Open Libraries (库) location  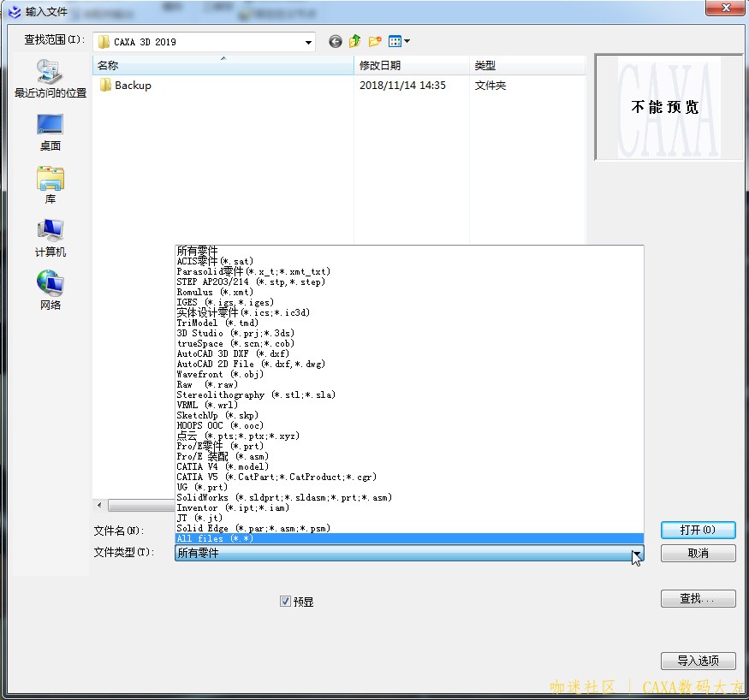[51, 185]
